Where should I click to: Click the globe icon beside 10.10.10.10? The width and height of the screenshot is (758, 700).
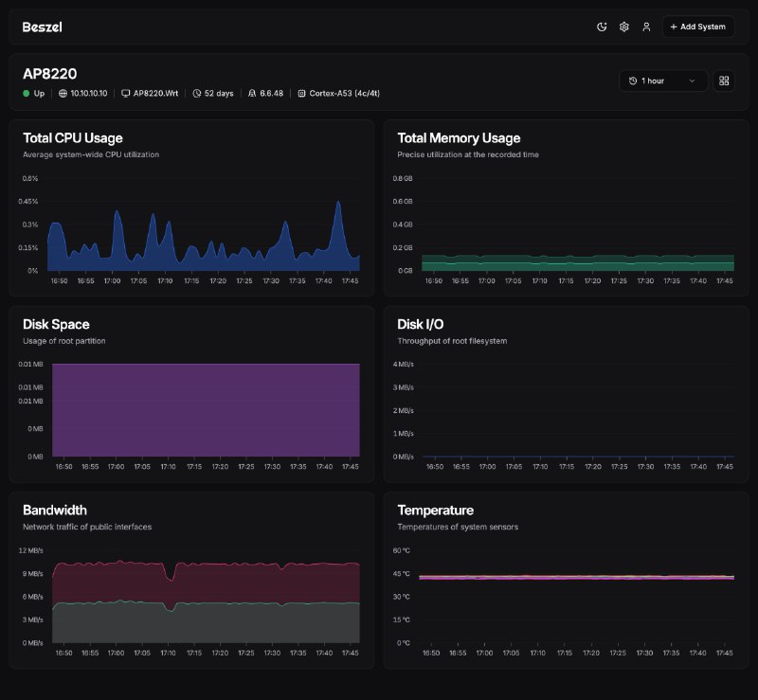pos(63,93)
